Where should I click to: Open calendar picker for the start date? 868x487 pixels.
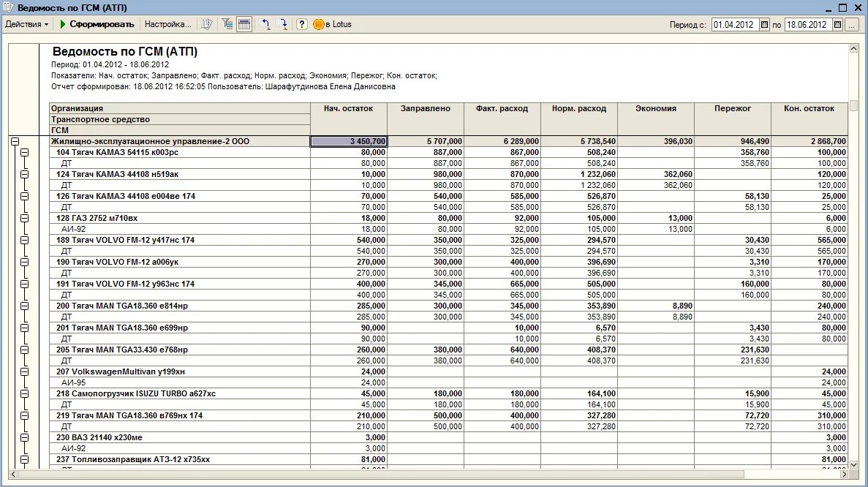point(764,24)
